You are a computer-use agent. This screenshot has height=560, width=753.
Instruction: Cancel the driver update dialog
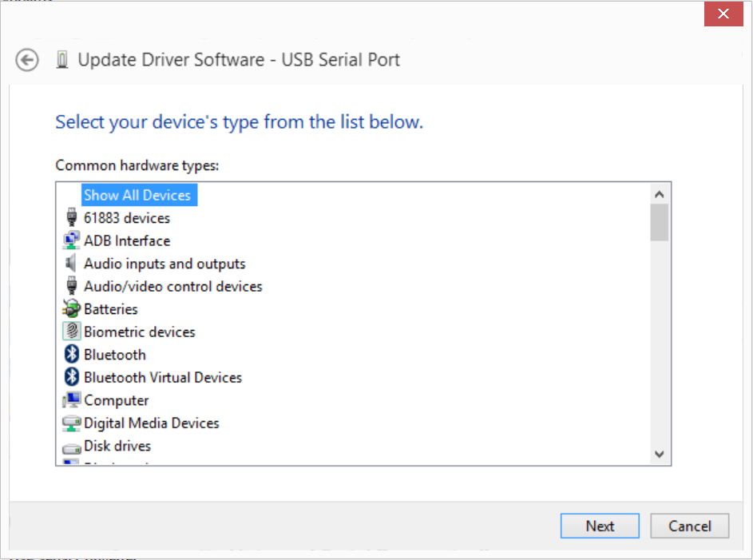point(690,526)
